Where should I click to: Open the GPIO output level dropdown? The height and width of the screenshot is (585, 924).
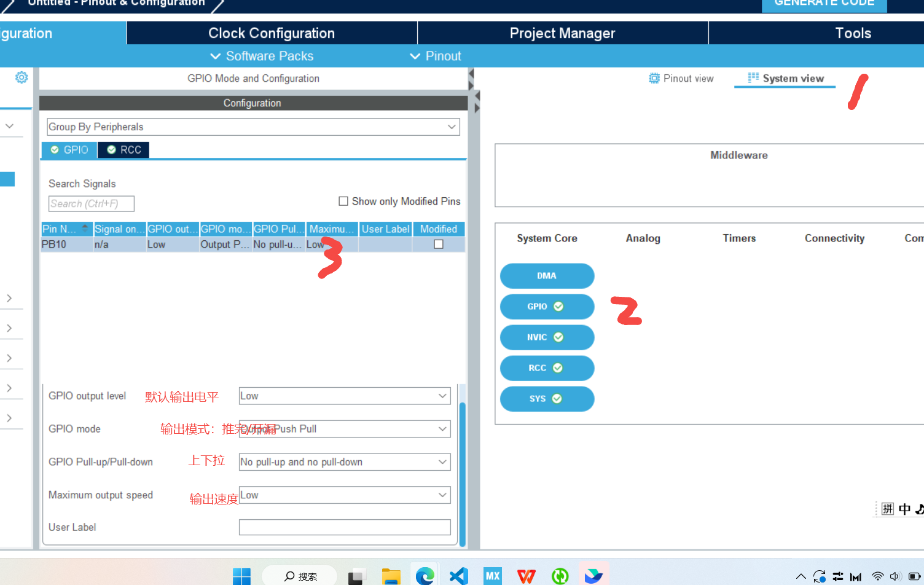[x=345, y=396]
